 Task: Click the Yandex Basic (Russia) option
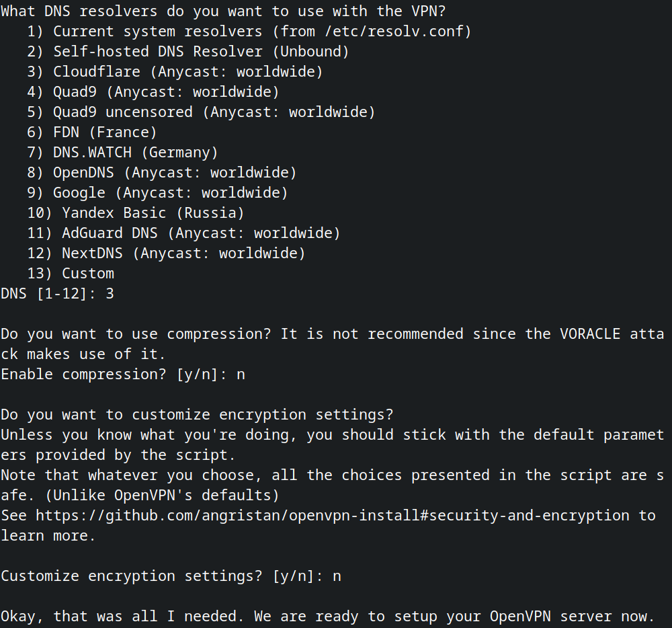[153, 213]
